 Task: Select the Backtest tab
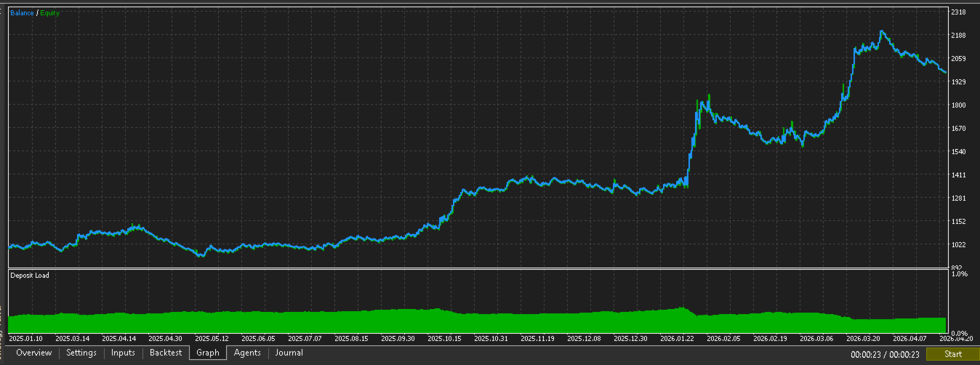point(166,353)
